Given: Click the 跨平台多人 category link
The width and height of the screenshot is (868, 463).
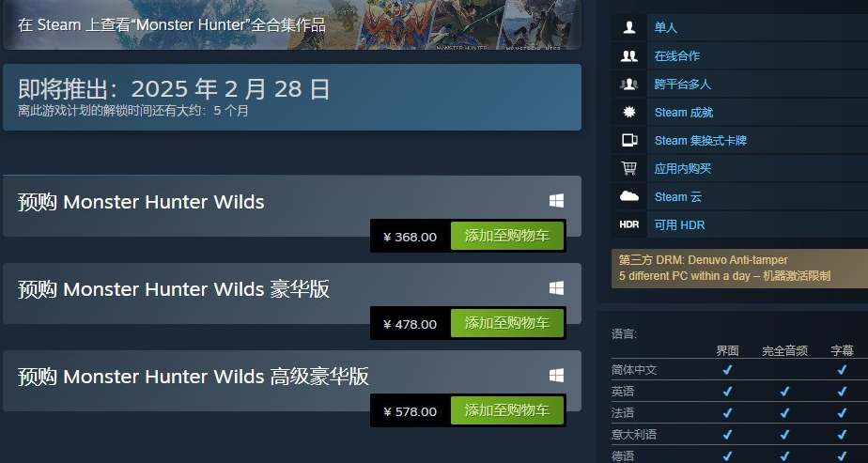Looking at the screenshot, I should pos(683,85).
